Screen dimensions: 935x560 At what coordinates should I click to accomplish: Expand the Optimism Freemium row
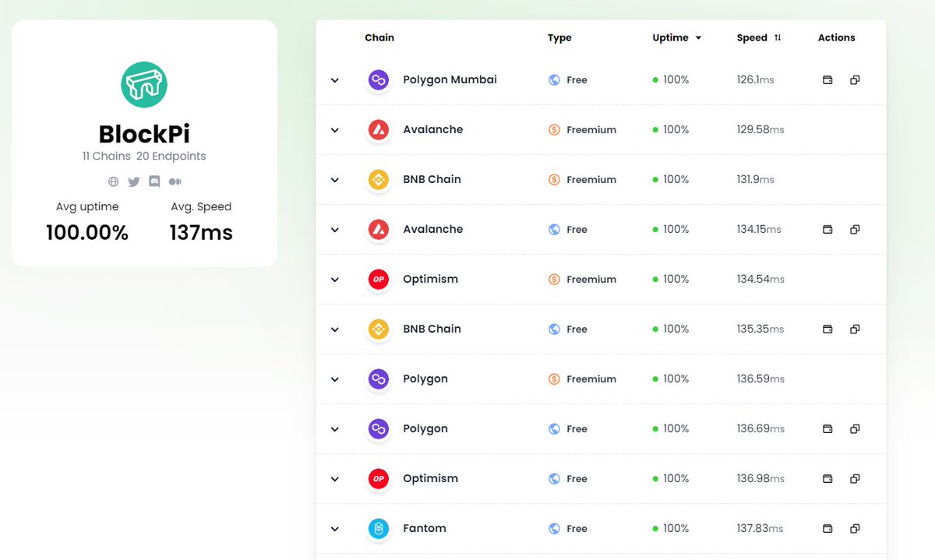click(335, 280)
